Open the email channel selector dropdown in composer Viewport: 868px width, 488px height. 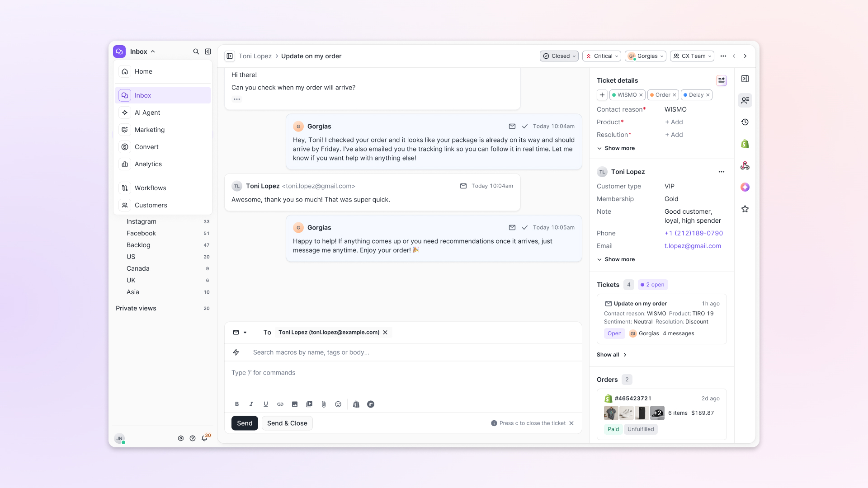240,333
